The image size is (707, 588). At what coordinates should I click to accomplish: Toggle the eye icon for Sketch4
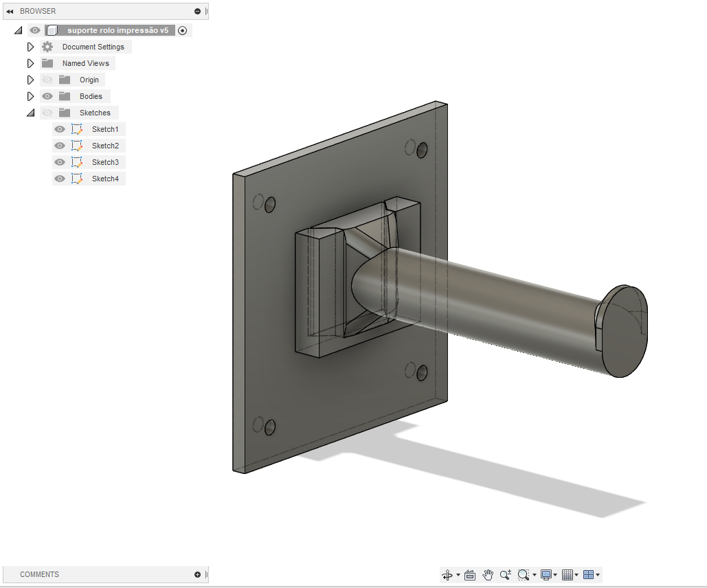60,179
